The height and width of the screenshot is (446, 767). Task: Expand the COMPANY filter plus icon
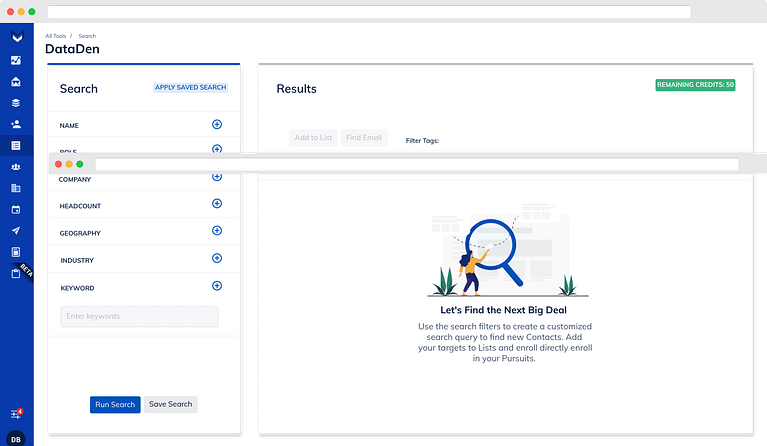(x=217, y=177)
